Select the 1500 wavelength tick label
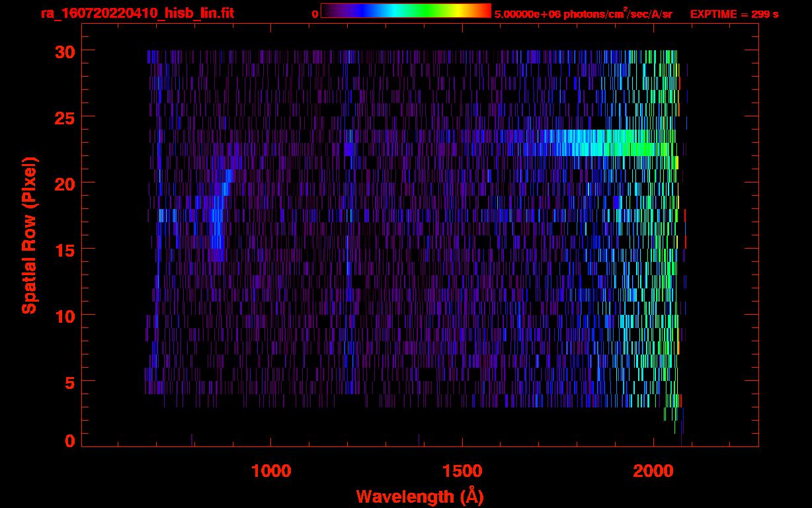812x508 pixels. [x=462, y=471]
